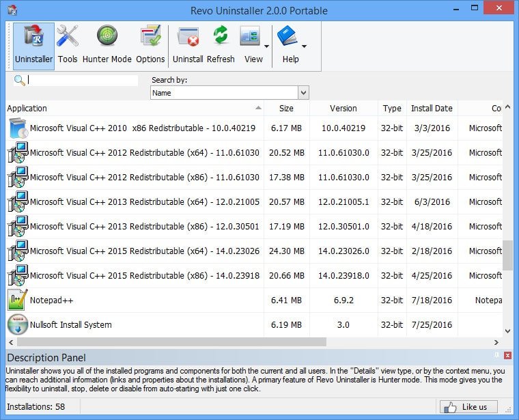Click install date 7/25/2016
This screenshot has height=420, width=519.
tap(432, 324)
